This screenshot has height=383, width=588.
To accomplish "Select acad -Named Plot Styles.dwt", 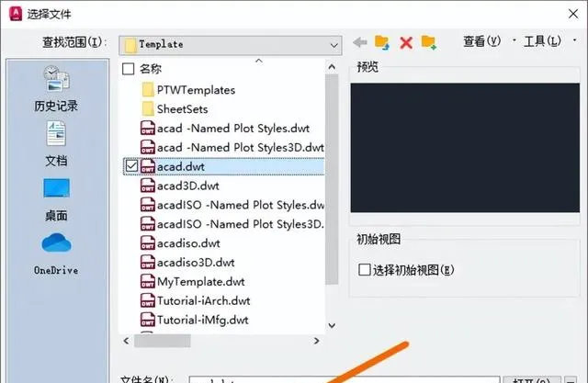I will tap(232, 129).
